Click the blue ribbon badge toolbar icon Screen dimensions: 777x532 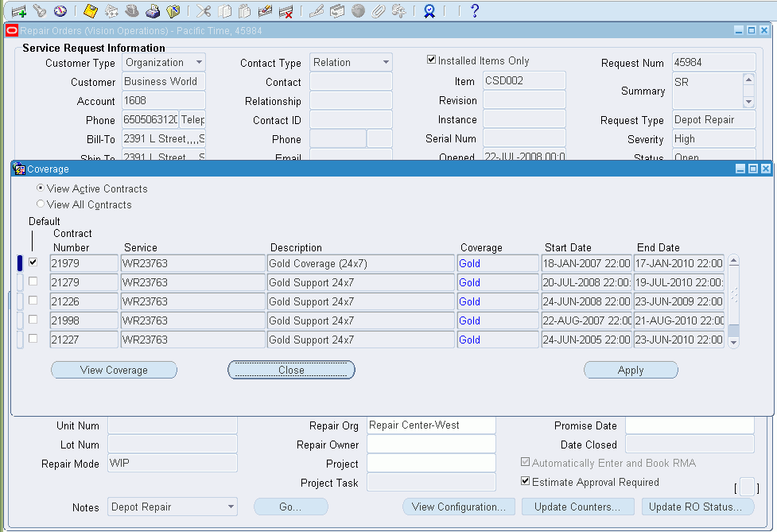[429, 11]
